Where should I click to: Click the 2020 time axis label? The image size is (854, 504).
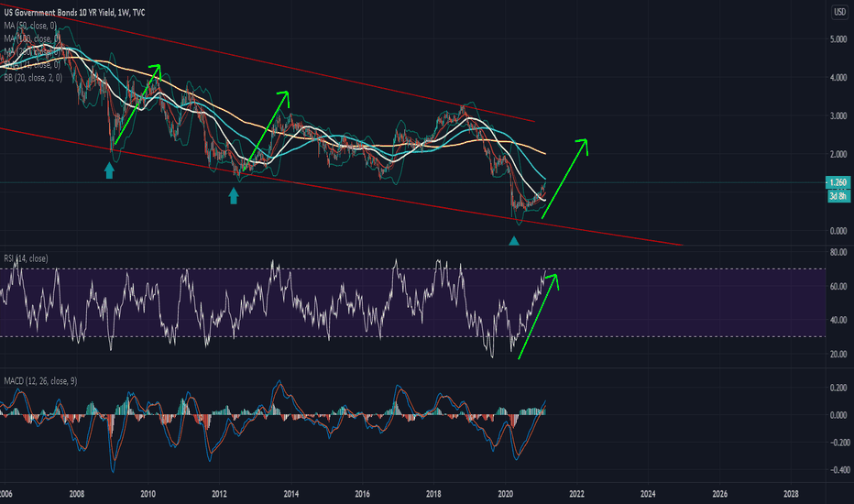tap(506, 494)
